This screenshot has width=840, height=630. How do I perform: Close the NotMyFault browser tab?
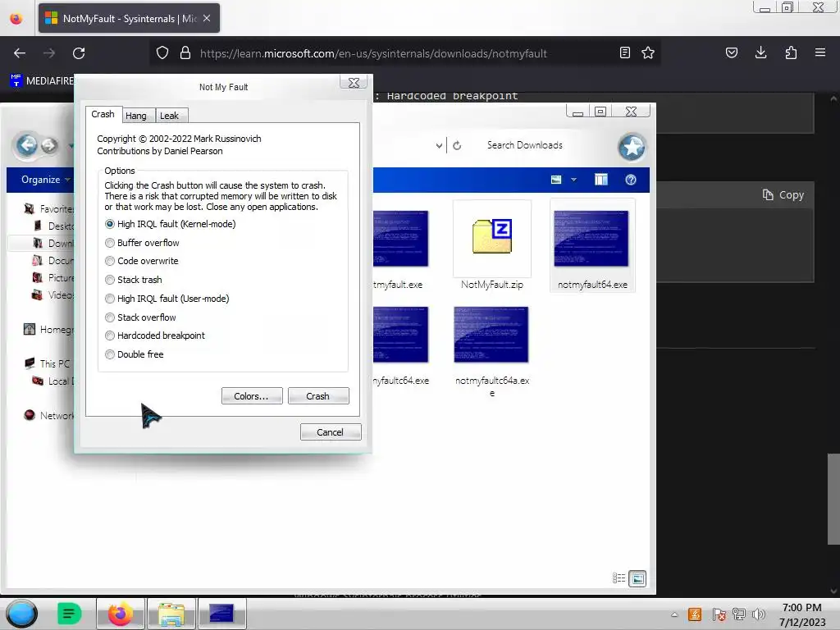tap(207, 18)
